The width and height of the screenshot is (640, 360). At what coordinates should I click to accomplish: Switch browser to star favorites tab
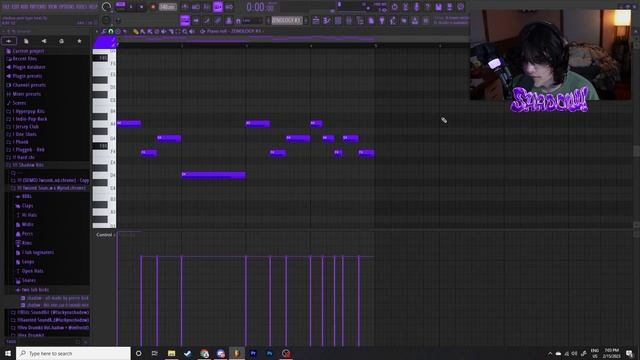click(79, 41)
